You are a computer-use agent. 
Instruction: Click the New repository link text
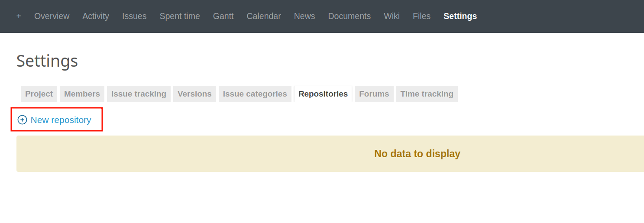[x=61, y=120]
